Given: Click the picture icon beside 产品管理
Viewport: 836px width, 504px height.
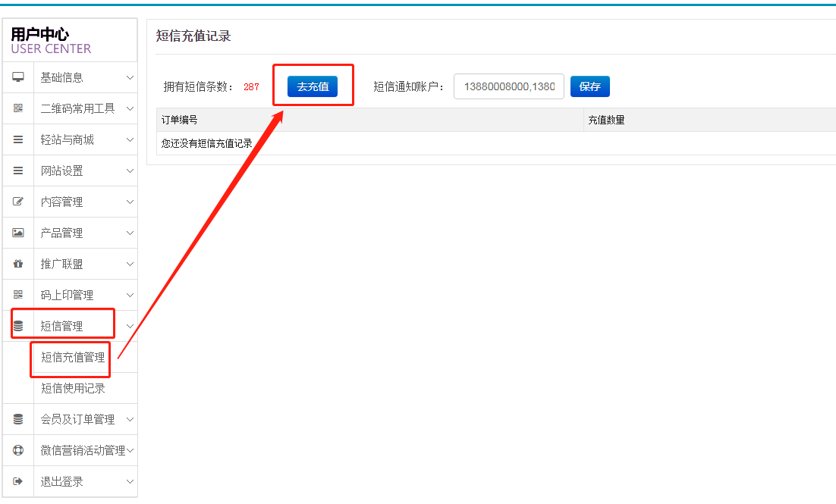Looking at the screenshot, I should [x=18, y=233].
